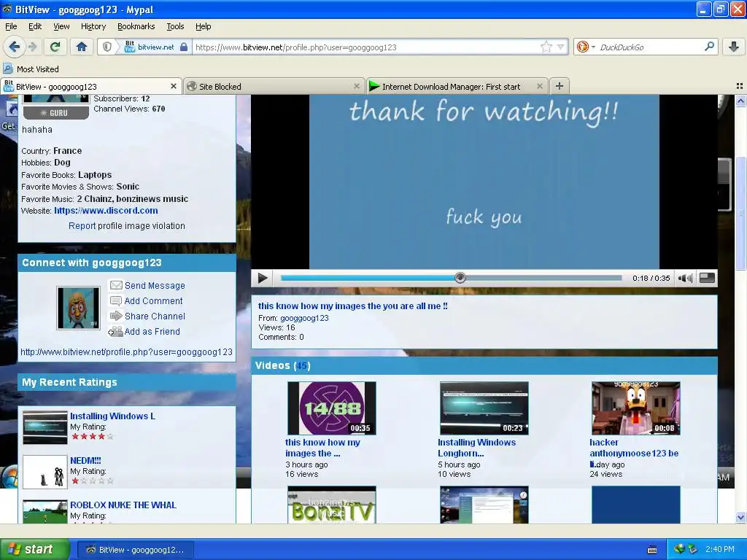Open the Edit menu
The width and height of the screenshot is (747, 560).
point(35,26)
